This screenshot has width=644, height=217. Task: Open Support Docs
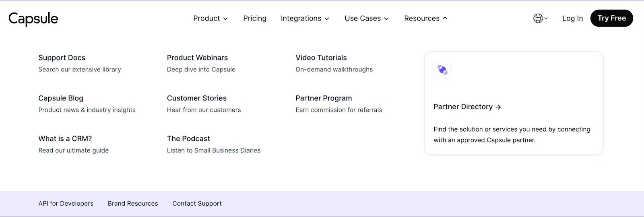click(62, 58)
